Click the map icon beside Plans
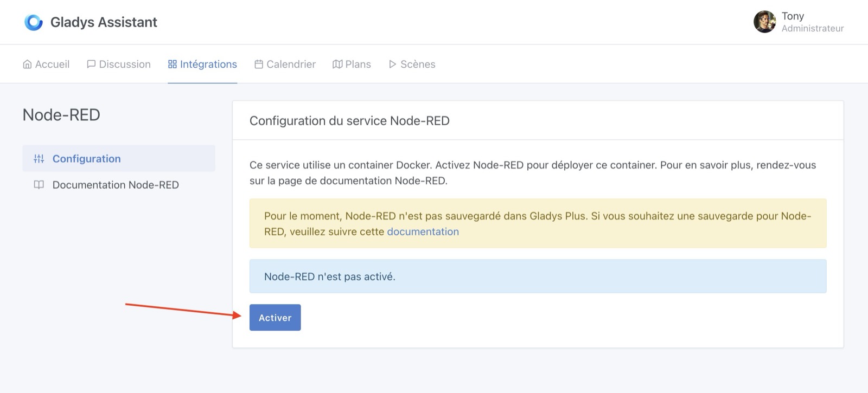Image resolution: width=868 pixels, height=393 pixels. coord(337,64)
